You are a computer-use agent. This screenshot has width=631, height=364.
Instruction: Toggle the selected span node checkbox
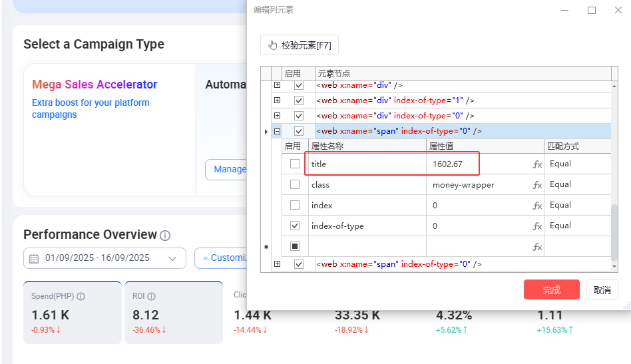coord(299,131)
